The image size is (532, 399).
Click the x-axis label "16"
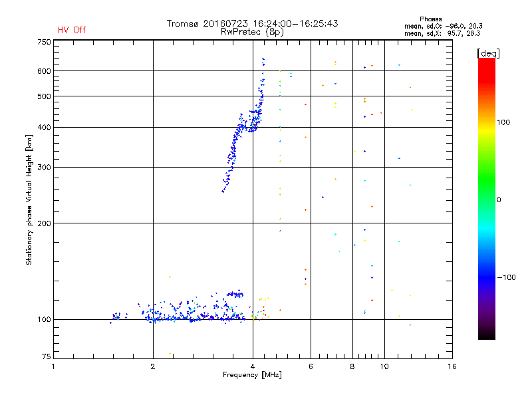(452, 366)
